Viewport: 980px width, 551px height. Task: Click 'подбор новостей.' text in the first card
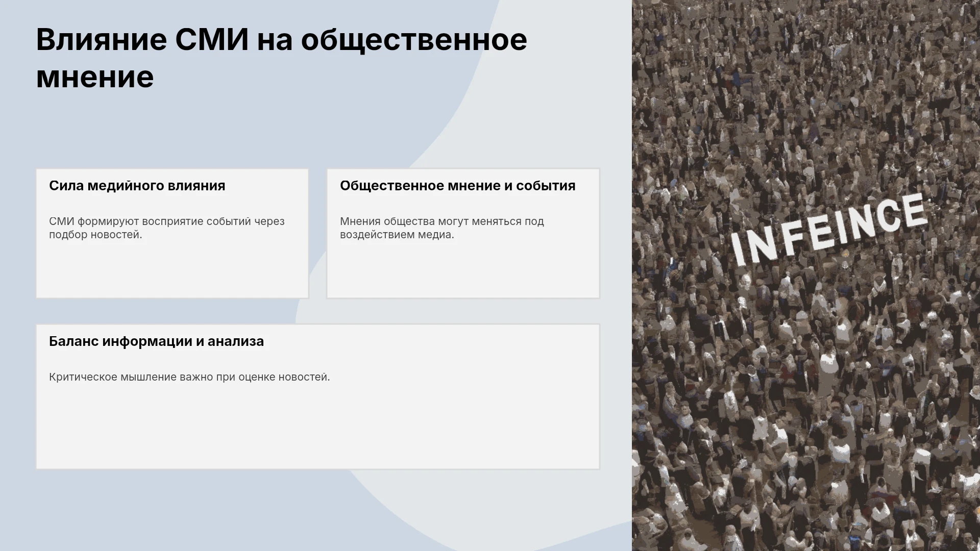(95, 235)
